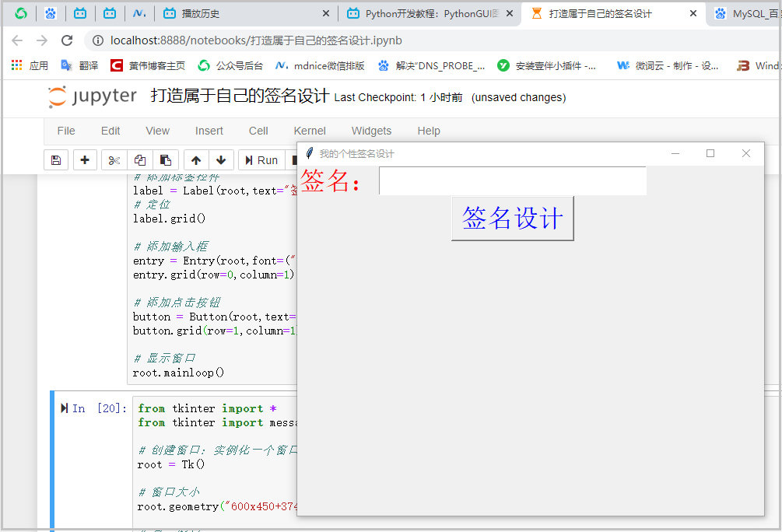
Task: Move selected cell down arrow
Action: coord(221,160)
